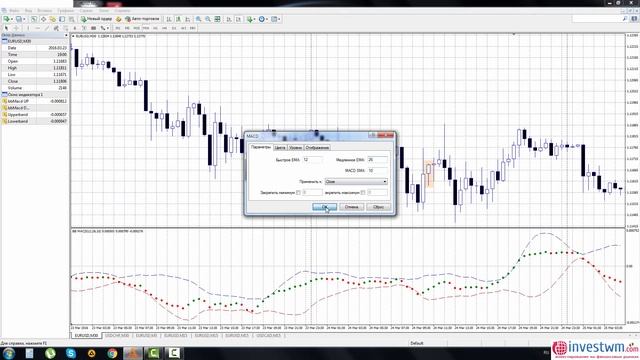Expand the Profiles dropdown arrow
Screen dimensions: 640x360
(24, 19)
